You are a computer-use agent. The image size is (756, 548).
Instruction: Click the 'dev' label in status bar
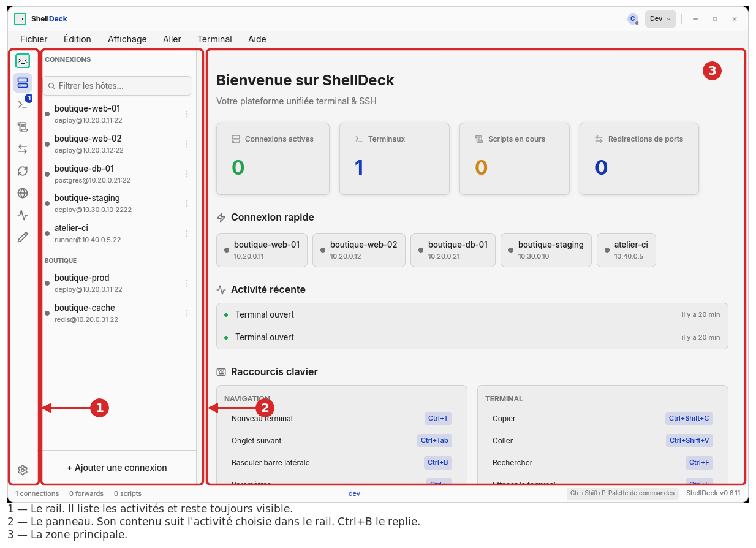point(354,493)
